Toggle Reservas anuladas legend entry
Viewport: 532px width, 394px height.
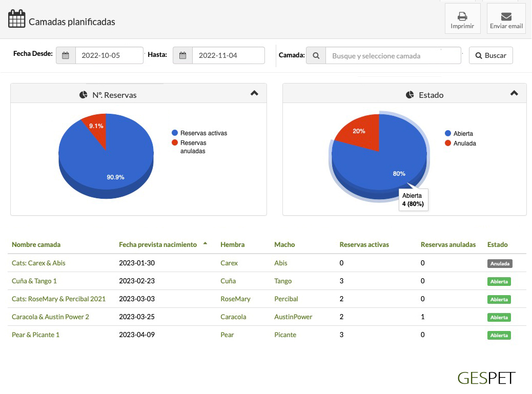[193, 147]
